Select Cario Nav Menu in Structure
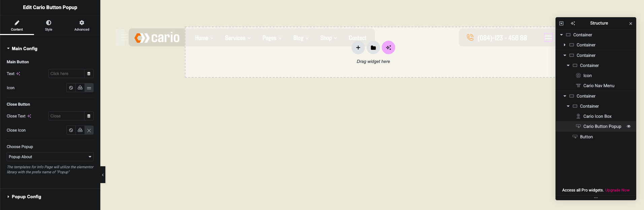 coord(599,86)
